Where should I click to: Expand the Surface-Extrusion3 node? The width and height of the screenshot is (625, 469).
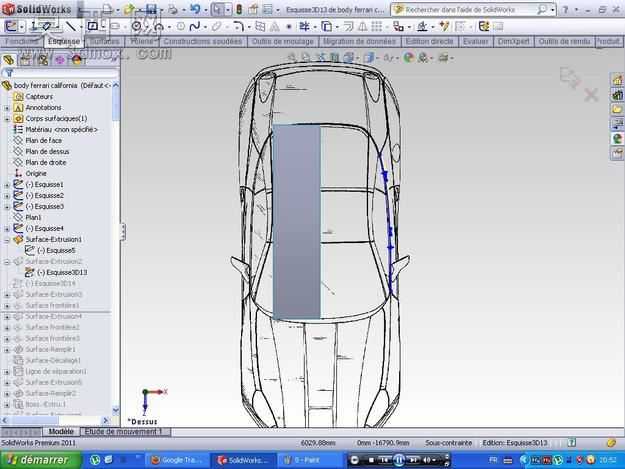coord(7,295)
